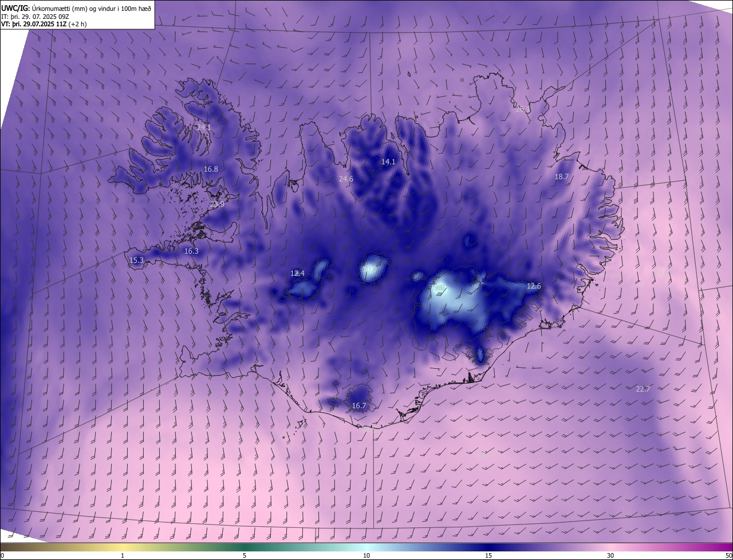Click the 23.9 value near Breiðafjörður islands
The height and width of the screenshot is (560, 733).
[217, 204]
